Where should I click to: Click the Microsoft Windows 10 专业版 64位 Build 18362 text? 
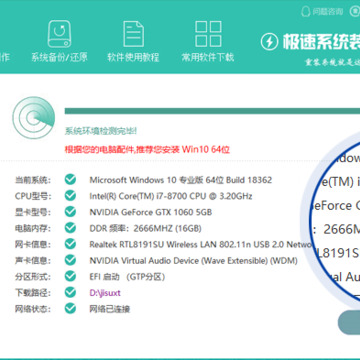tap(181, 180)
